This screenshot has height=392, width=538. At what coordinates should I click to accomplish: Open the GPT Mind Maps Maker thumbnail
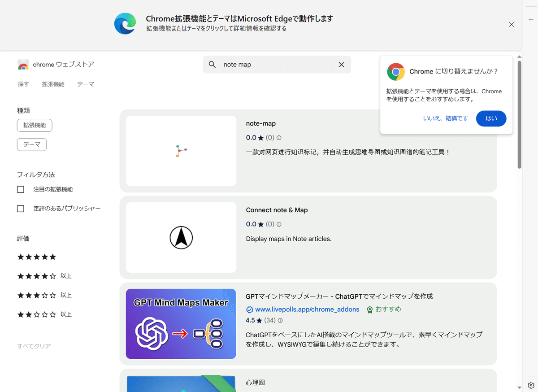pos(181,324)
